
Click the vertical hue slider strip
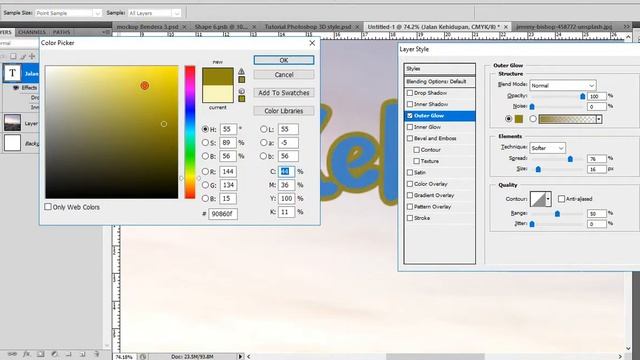pos(190,132)
